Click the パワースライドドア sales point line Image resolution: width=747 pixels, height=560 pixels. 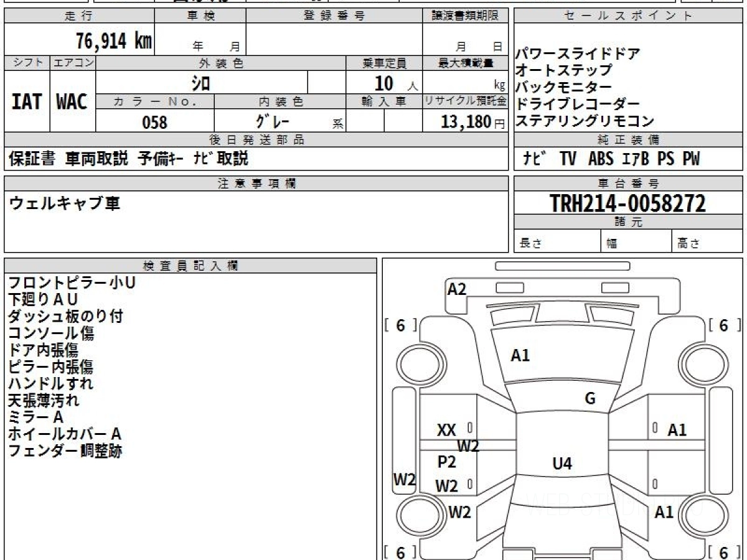pyautogui.click(x=578, y=54)
